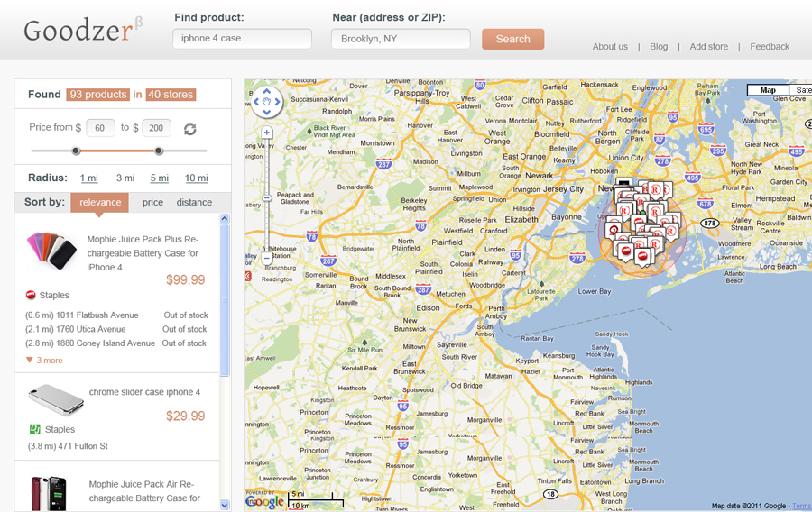Focus the Find product input field
The width and height of the screenshot is (812, 512).
[243, 39]
